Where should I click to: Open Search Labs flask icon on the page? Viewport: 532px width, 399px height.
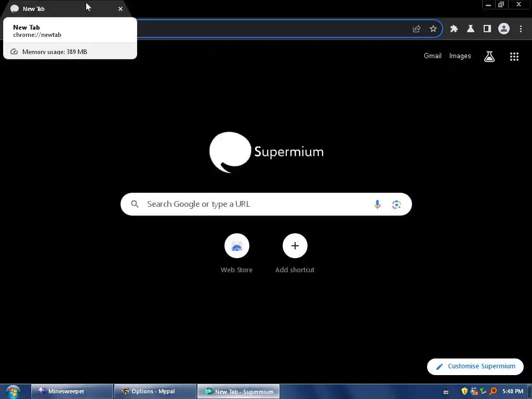pyautogui.click(x=489, y=57)
